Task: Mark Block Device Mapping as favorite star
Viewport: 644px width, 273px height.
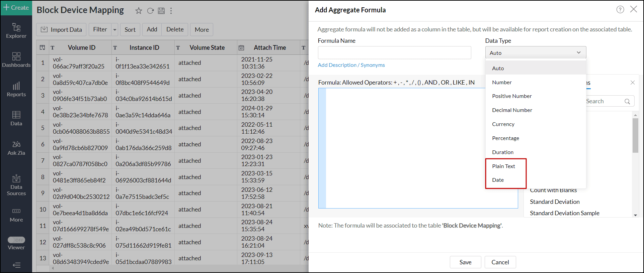Action: (x=139, y=11)
